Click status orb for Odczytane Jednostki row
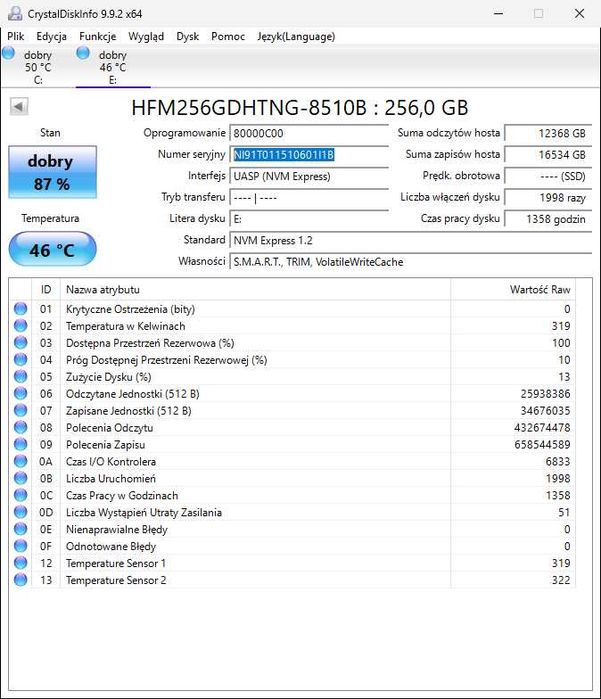This screenshot has width=601, height=699. tap(21, 394)
